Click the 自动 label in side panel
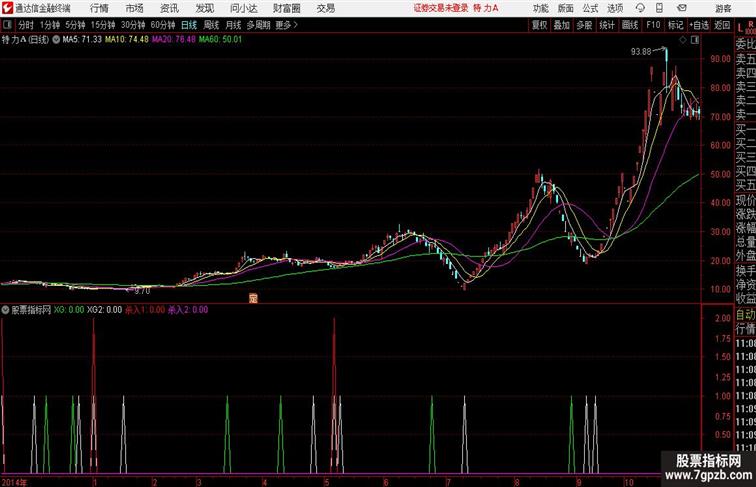The height and width of the screenshot is (487, 756). pyautogui.click(x=745, y=315)
